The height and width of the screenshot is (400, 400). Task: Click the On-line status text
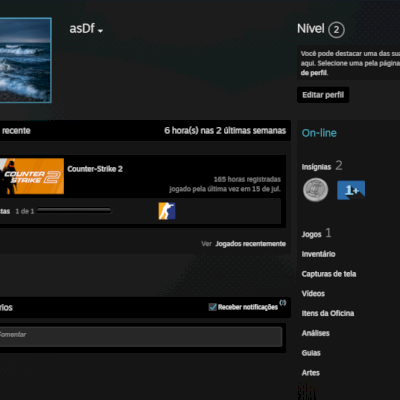(319, 133)
